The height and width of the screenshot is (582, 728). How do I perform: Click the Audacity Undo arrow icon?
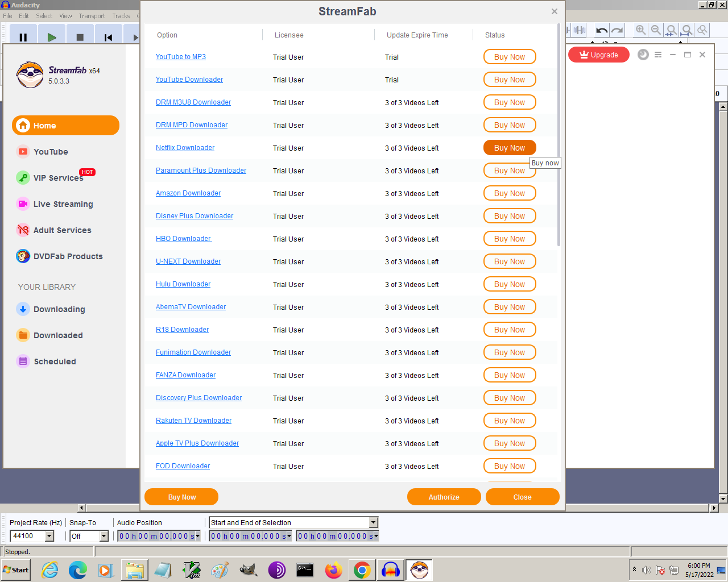click(x=602, y=30)
